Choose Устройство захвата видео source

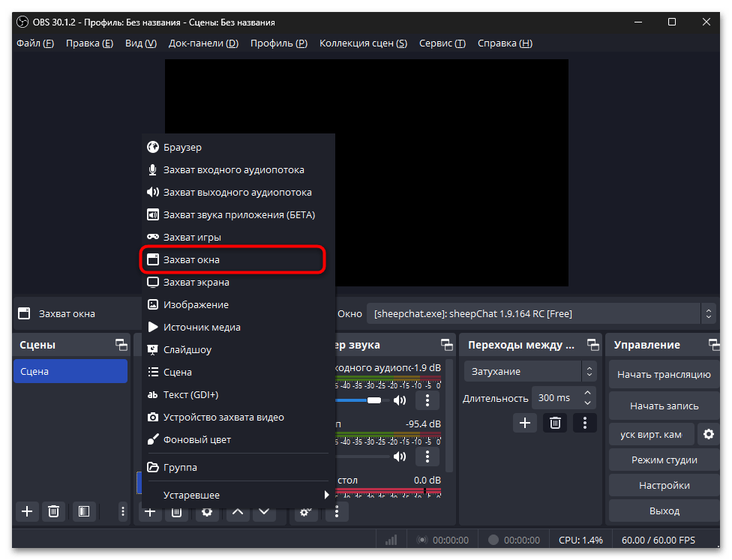238,418
